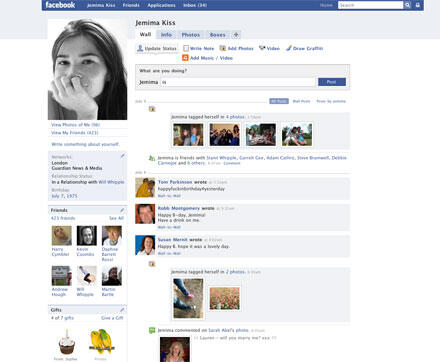Screen dimensions: 440x362
Task: Open Inbox (34) in header
Action: point(195,5)
